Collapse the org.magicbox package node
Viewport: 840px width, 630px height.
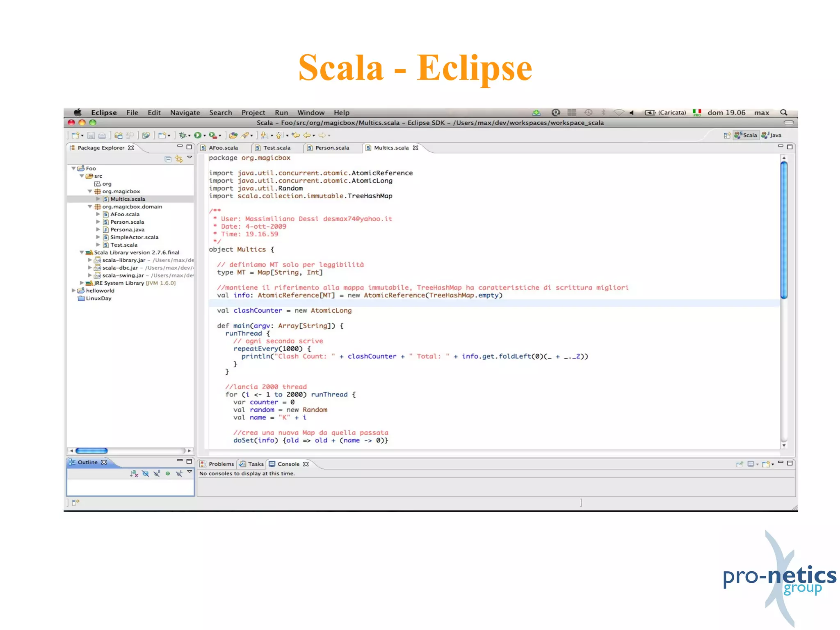pos(90,192)
